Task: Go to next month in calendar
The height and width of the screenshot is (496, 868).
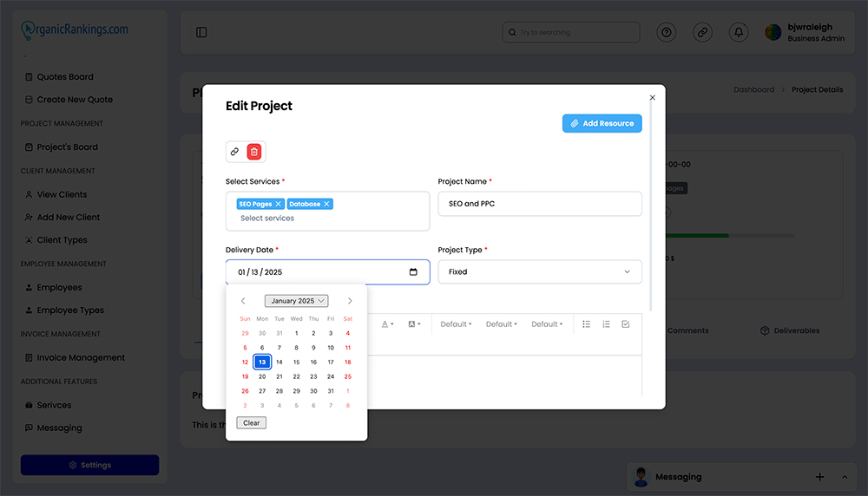Action: (x=350, y=301)
